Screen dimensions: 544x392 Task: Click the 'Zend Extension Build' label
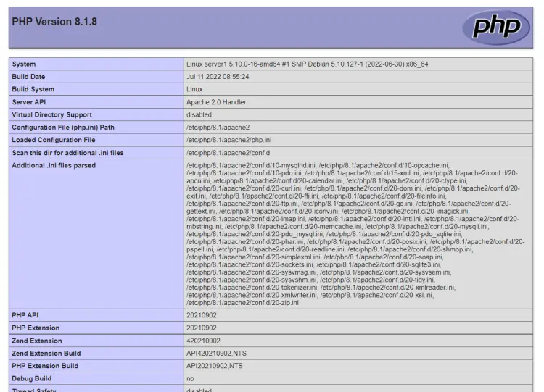click(x=46, y=353)
